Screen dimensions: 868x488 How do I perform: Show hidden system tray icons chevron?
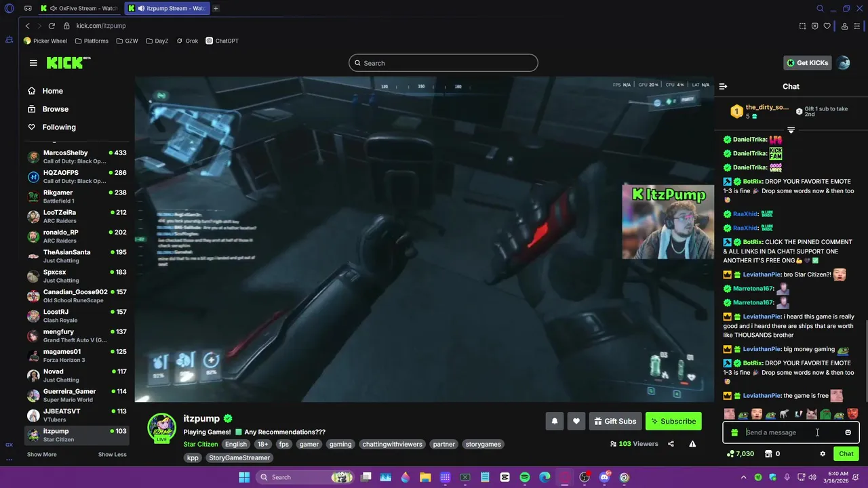point(745,477)
